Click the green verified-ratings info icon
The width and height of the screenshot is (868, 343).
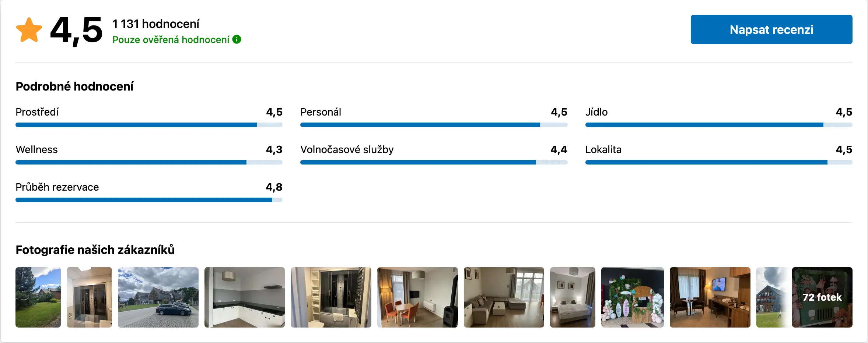click(237, 39)
